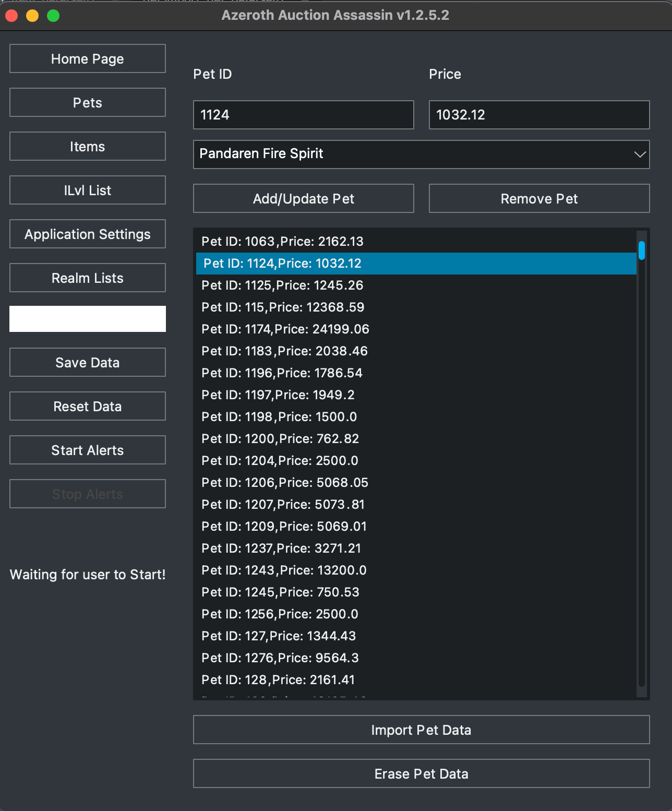Select row Pet ID: 1063,Price: 2162.13

[416, 242]
